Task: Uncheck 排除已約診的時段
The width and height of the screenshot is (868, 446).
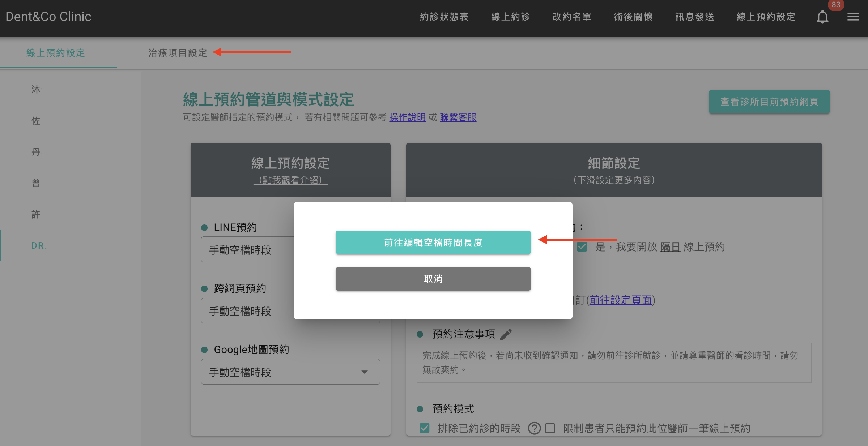Action: coord(424,428)
